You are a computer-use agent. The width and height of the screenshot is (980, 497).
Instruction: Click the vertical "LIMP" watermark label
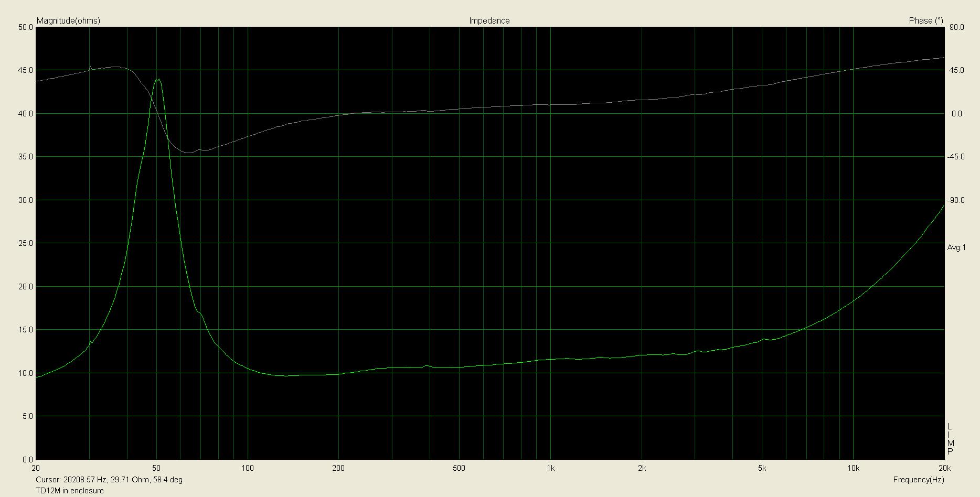point(951,438)
